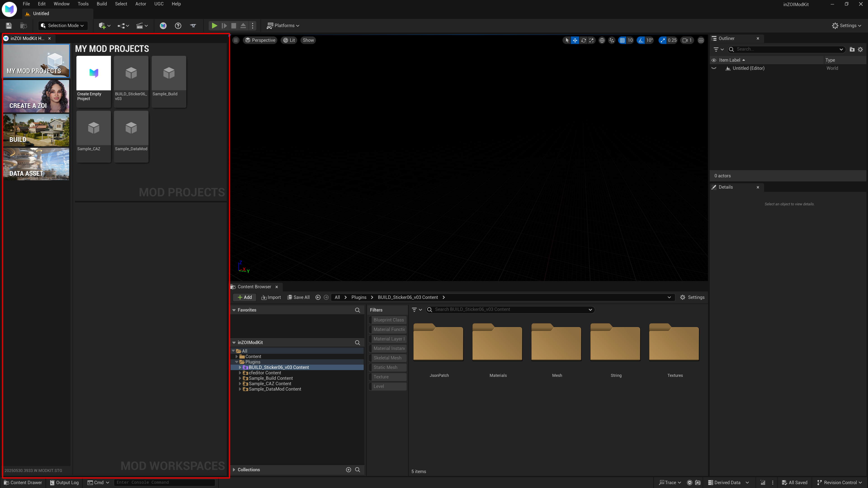Open the BUILD_Sticker06_v03 project card

click(131, 82)
